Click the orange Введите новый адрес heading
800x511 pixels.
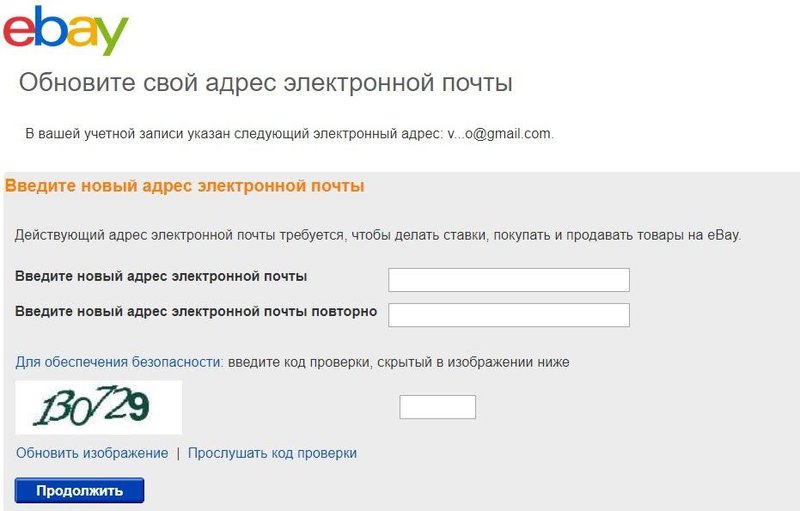[184, 186]
